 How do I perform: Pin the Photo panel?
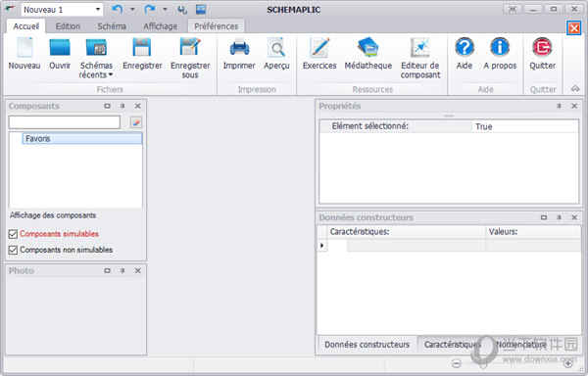coord(122,271)
